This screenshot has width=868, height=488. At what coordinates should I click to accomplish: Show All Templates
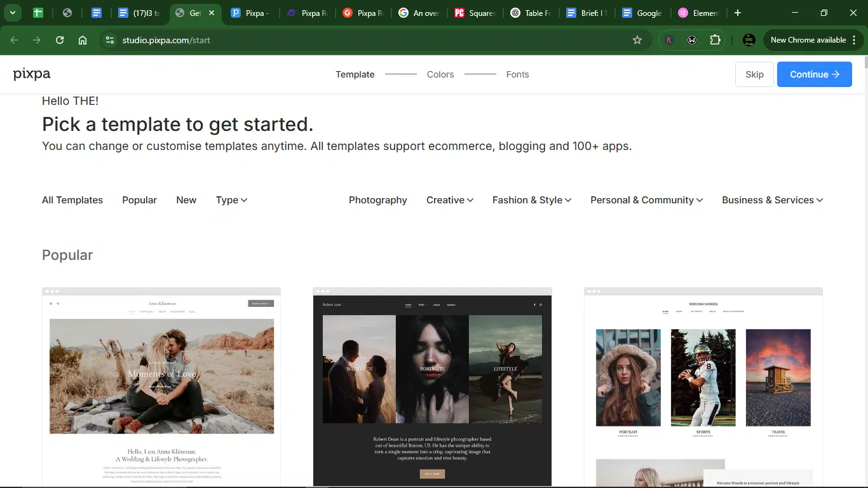coord(72,200)
